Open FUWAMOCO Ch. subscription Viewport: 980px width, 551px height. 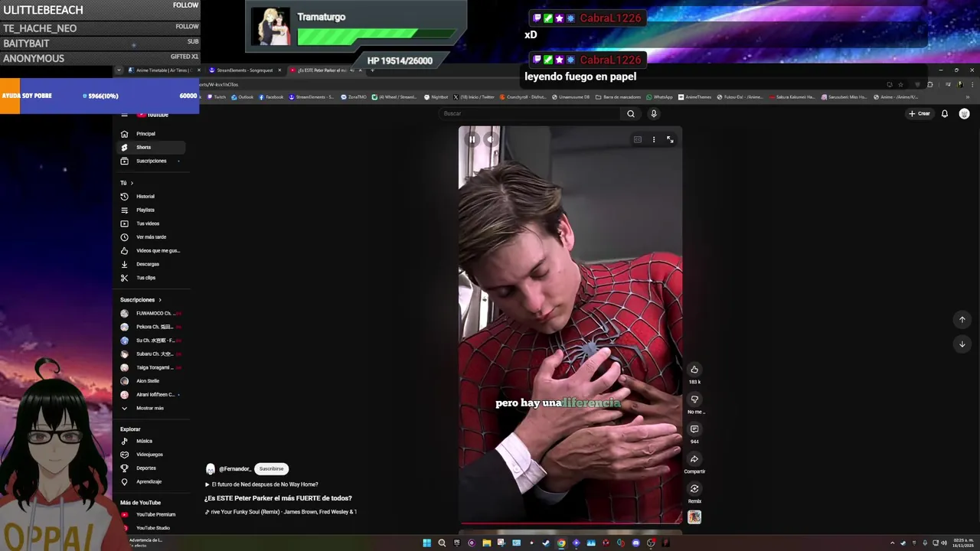pos(151,314)
